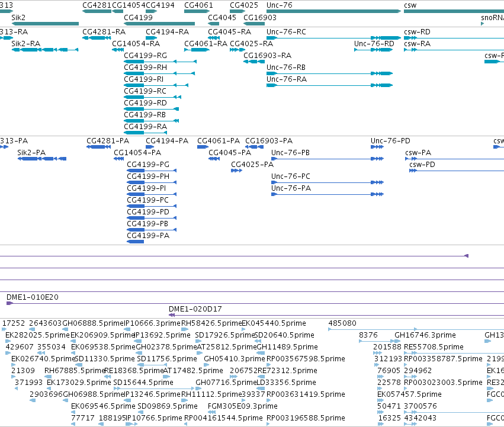
Task: Select protein Unc-76-PB
Action: point(328,159)
